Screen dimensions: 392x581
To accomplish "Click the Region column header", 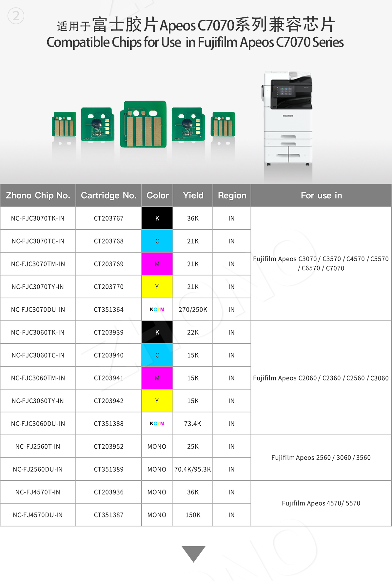I will coord(232,195).
